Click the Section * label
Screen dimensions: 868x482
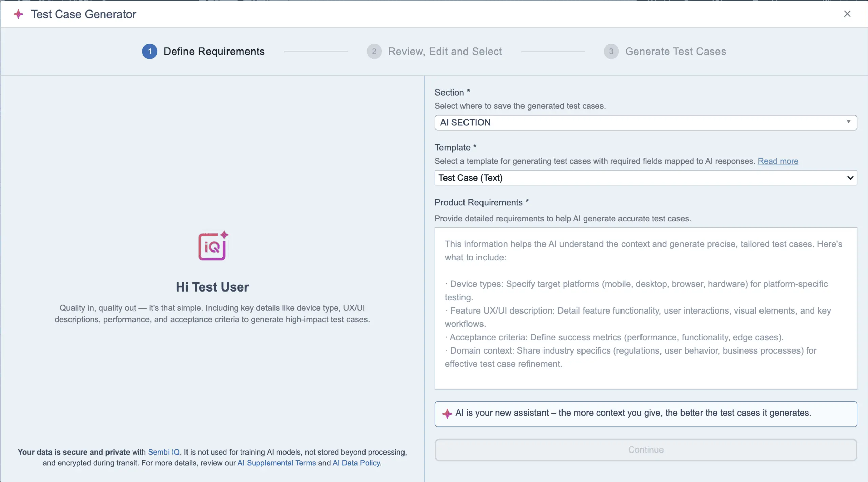pos(452,92)
